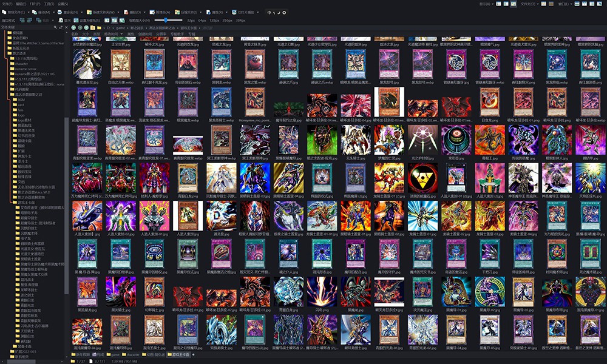Click the thumbnail size slider handle
The image size is (607, 364).
point(166,20)
